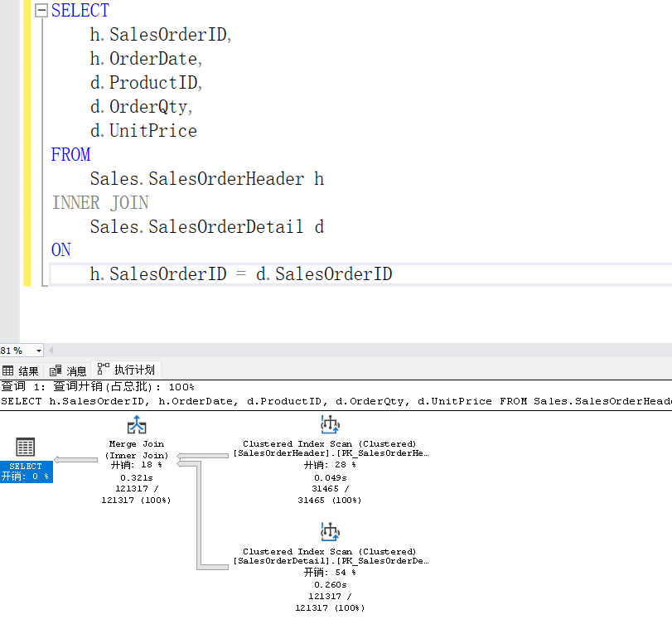The height and width of the screenshot is (629, 672).
Task: Click Sales.SalesOrderDetail d table reference
Action: click(207, 227)
